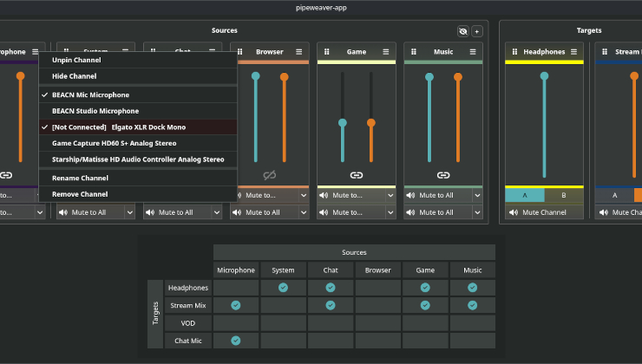Image resolution: width=642 pixels, height=364 pixels.
Task: Link the Browser channel faders
Action: [270, 175]
